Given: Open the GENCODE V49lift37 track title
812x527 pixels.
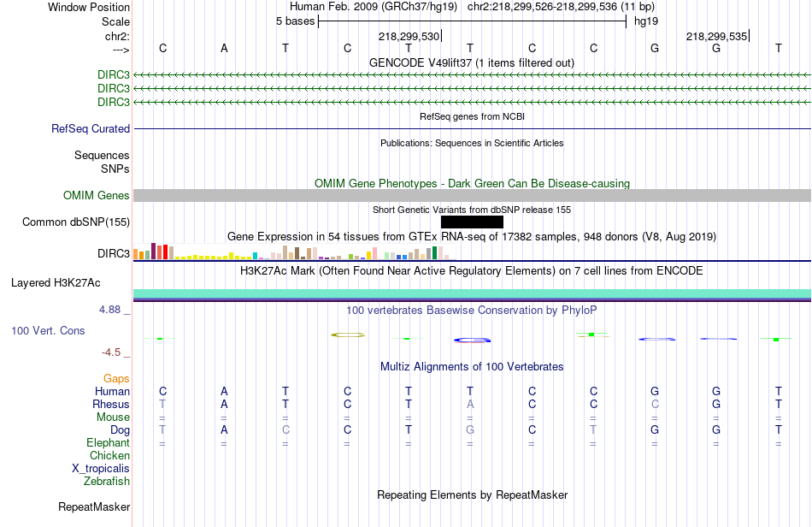Looking at the screenshot, I should (471, 62).
